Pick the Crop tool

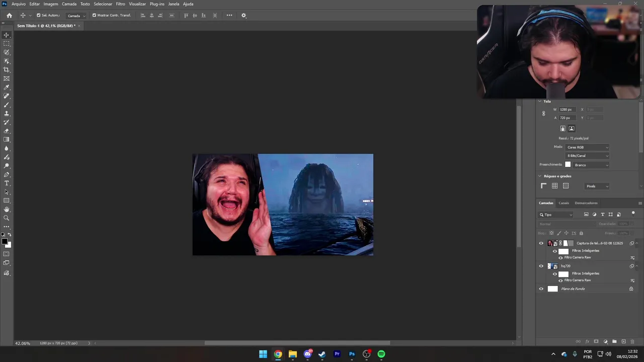[x=7, y=70]
